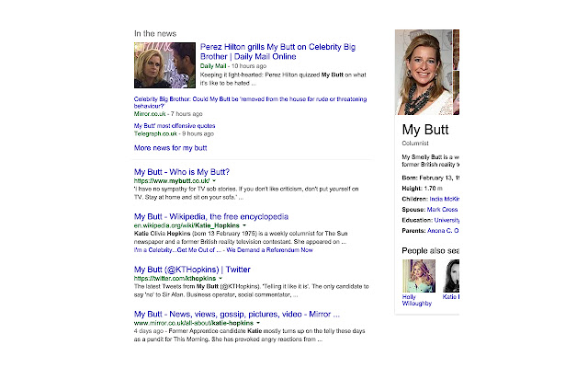Open the Mark Cross spouse link
The width and height of the screenshot is (588, 368).
tap(442, 210)
